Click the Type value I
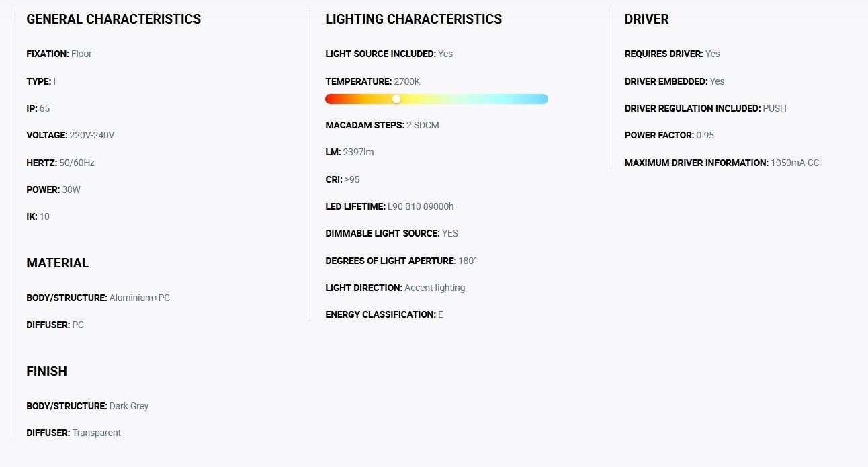This screenshot has width=868, height=467. (54, 81)
